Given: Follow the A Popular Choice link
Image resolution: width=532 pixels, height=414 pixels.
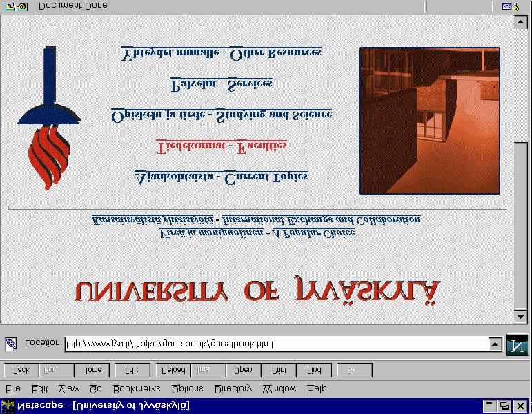Looking at the screenshot, I should click(314, 233).
